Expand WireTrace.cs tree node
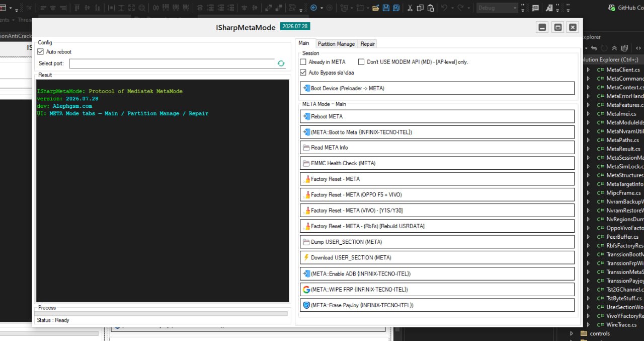The height and width of the screenshot is (341, 644). tap(589, 325)
